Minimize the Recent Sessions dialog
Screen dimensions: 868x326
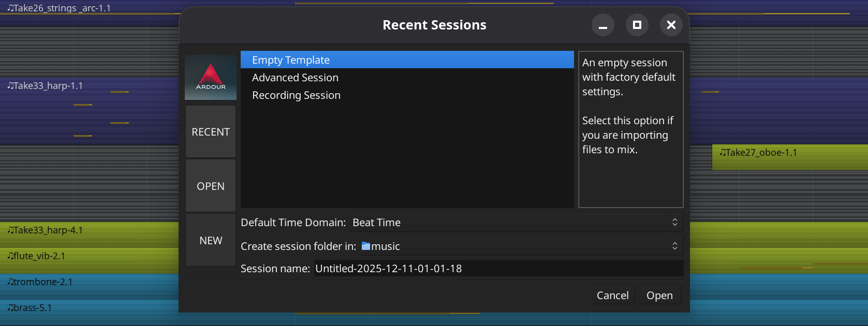603,25
